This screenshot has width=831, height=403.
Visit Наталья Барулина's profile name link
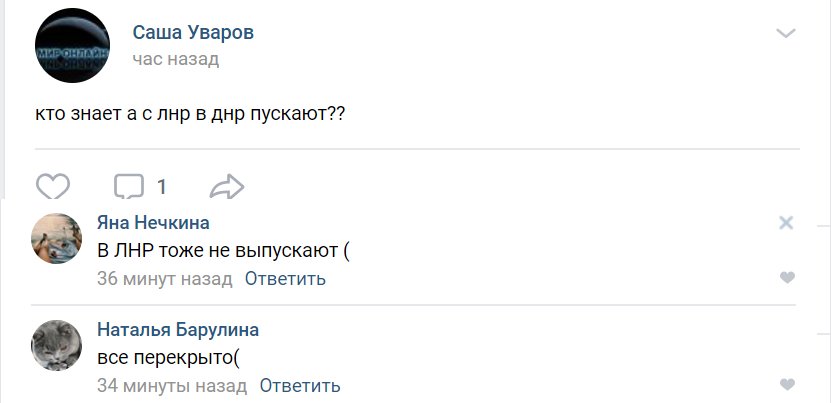tap(178, 330)
